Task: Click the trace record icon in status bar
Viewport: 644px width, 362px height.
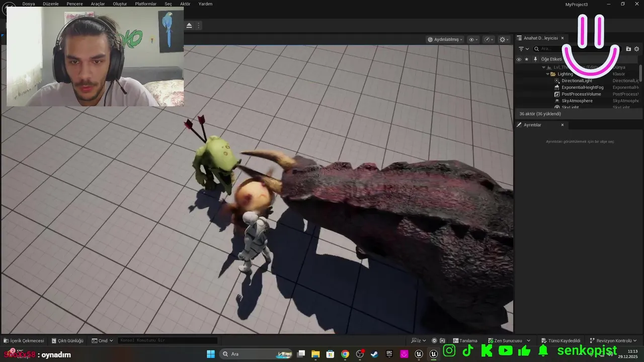Action: [x=435, y=341]
